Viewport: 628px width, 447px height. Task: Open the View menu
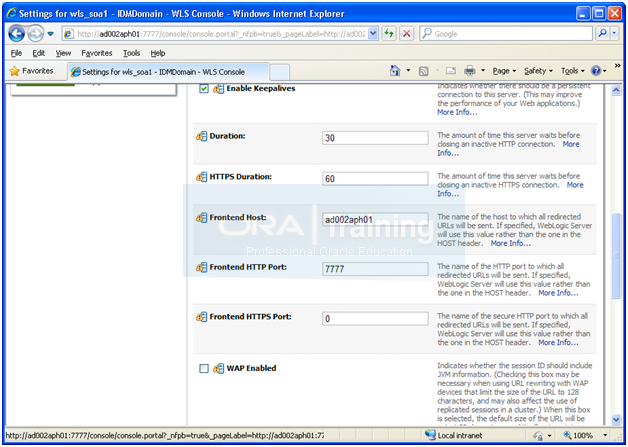pyautogui.click(x=63, y=53)
